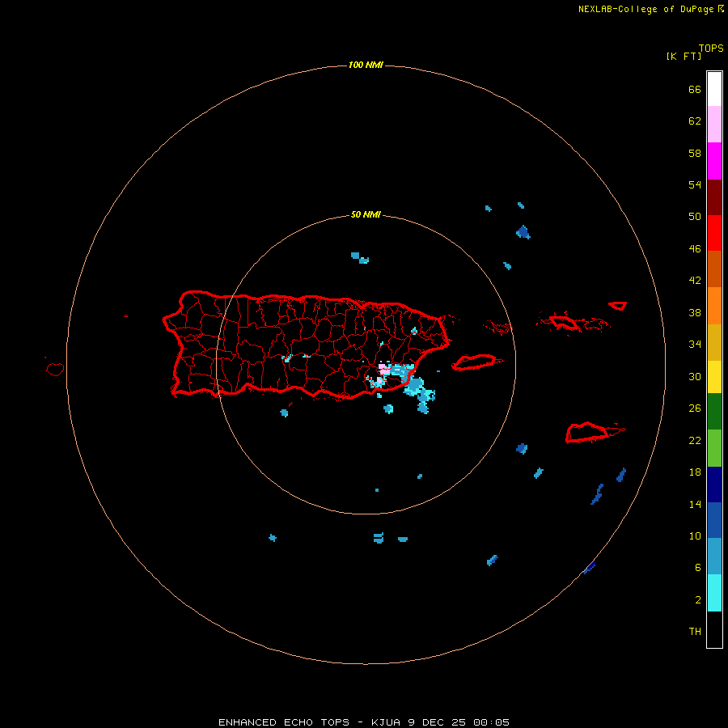Screen dimensions: 728x728
Task: Click the 58 legend value
Action: click(x=695, y=153)
